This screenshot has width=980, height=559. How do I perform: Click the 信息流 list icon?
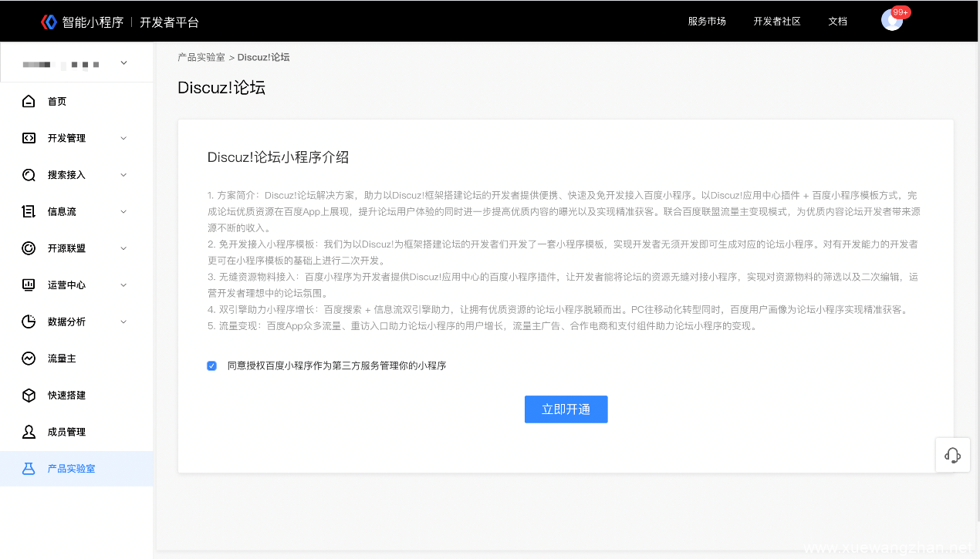(x=29, y=211)
